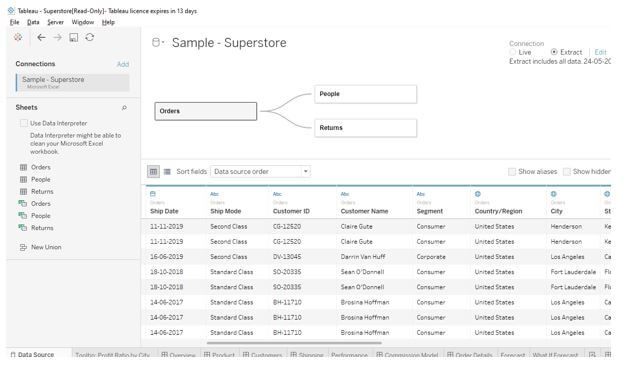Viewport: 626px width, 369px height.
Task: Click the Customer ID Abc type icon
Action: pyautogui.click(x=277, y=194)
